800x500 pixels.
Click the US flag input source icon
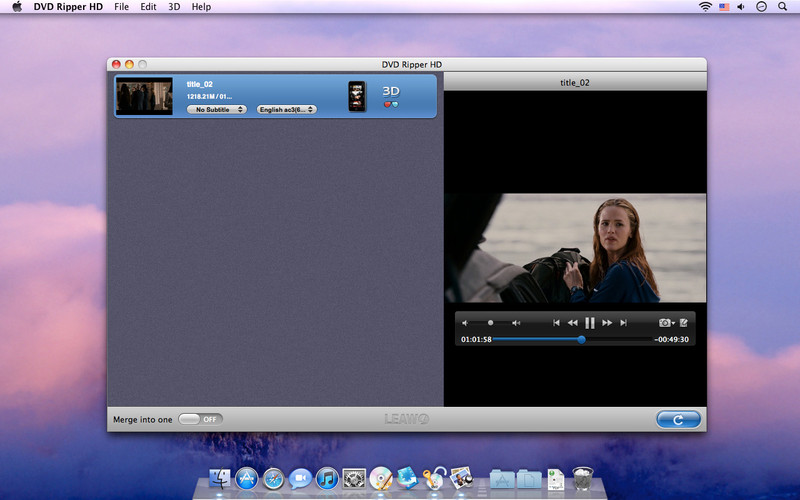pyautogui.click(x=723, y=7)
